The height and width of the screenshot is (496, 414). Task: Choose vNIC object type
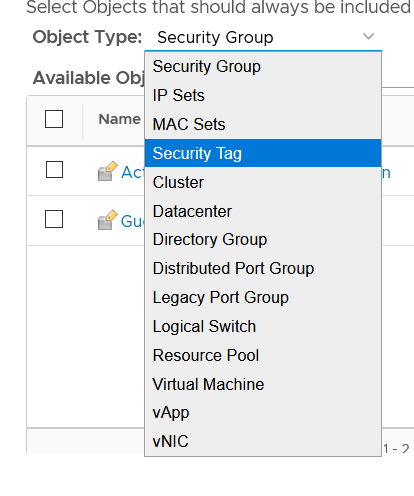point(263,442)
